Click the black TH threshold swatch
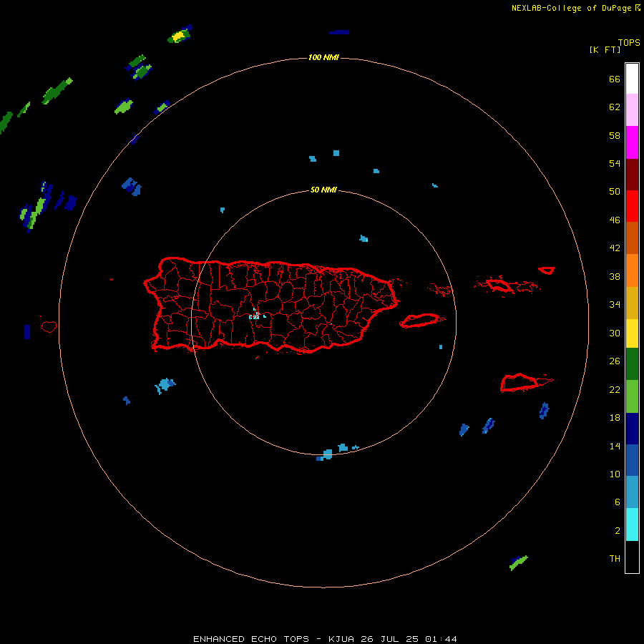 tap(632, 557)
